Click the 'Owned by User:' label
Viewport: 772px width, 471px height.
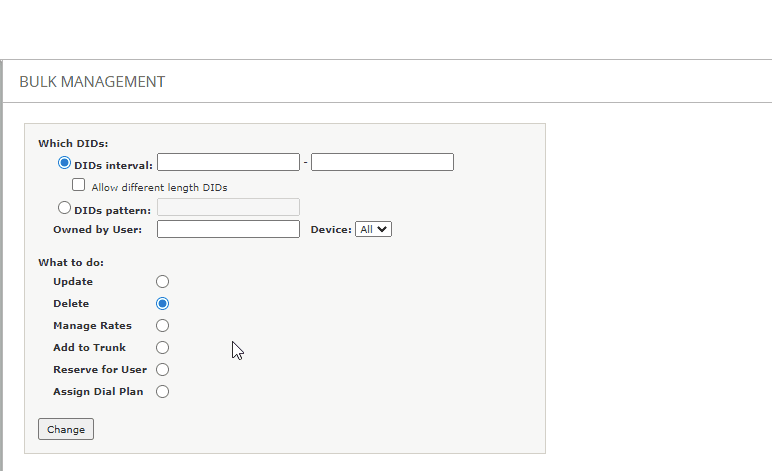[x=97, y=230]
